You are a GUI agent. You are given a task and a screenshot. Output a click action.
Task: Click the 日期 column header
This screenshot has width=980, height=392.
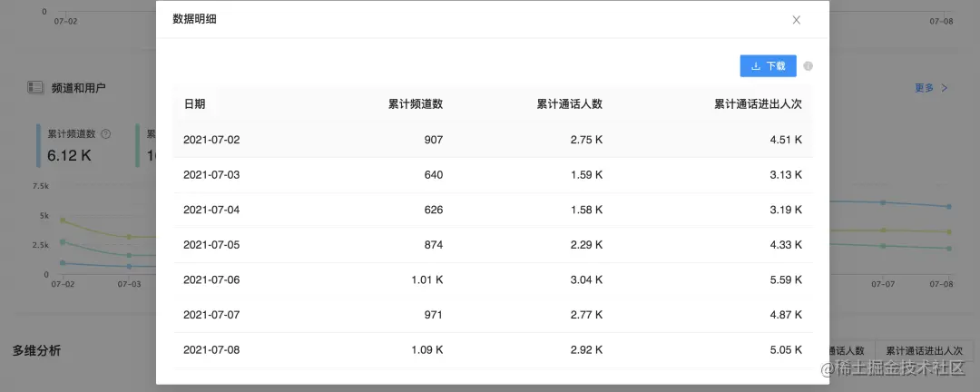pos(194,104)
